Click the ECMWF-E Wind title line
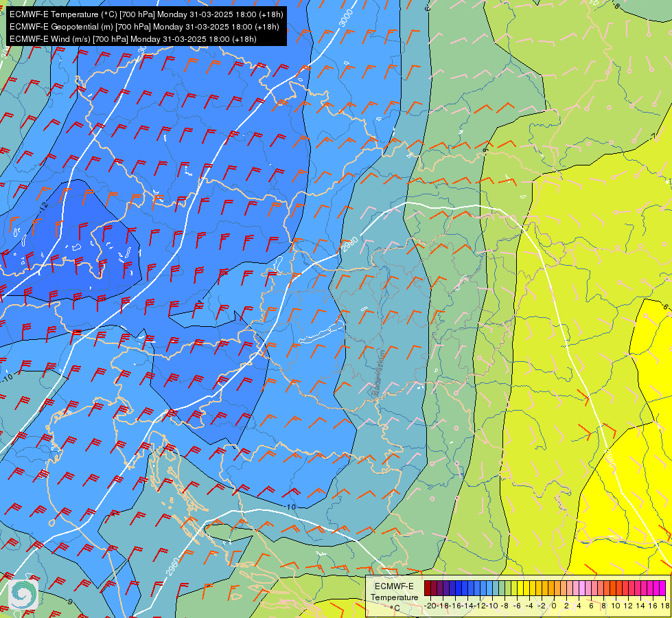This screenshot has width=672, height=618. (133, 39)
